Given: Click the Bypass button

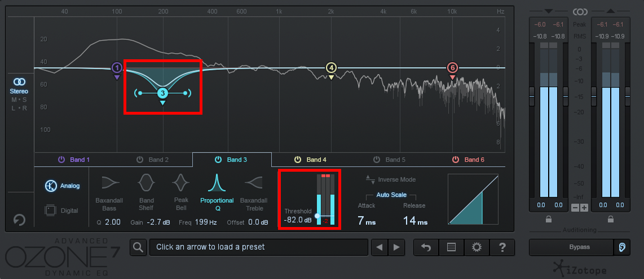Looking at the screenshot, I should [x=571, y=247].
